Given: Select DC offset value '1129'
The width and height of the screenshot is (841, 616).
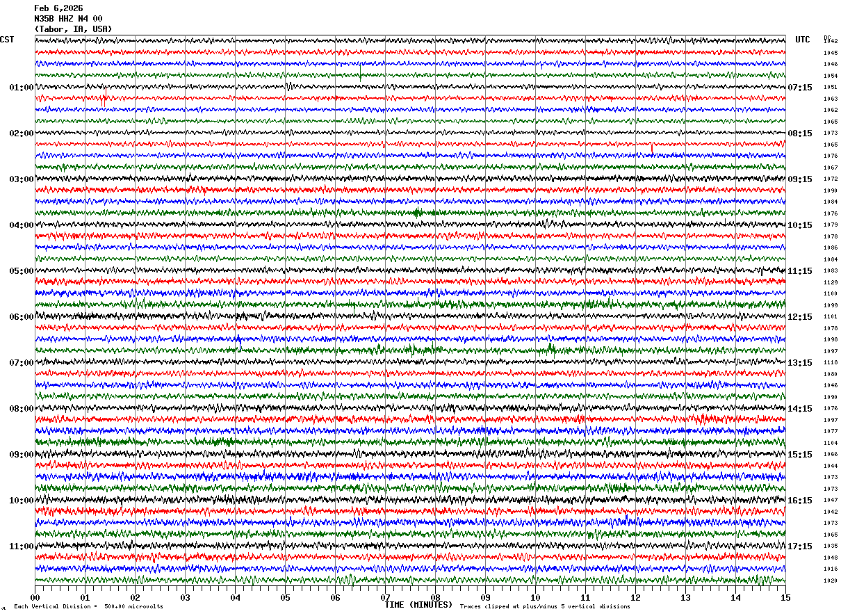Looking at the screenshot, I should (x=831, y=283).
